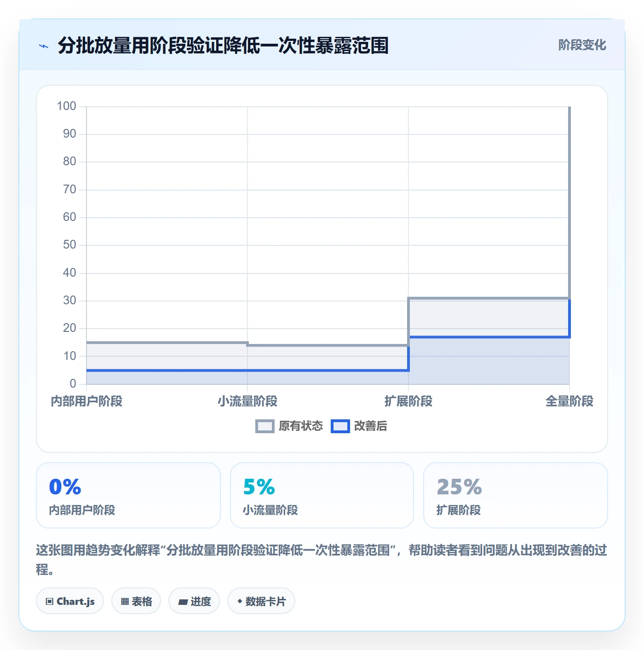
Task: Toggle the 改善后 legend swatch
Action: (x=340, y=426)
